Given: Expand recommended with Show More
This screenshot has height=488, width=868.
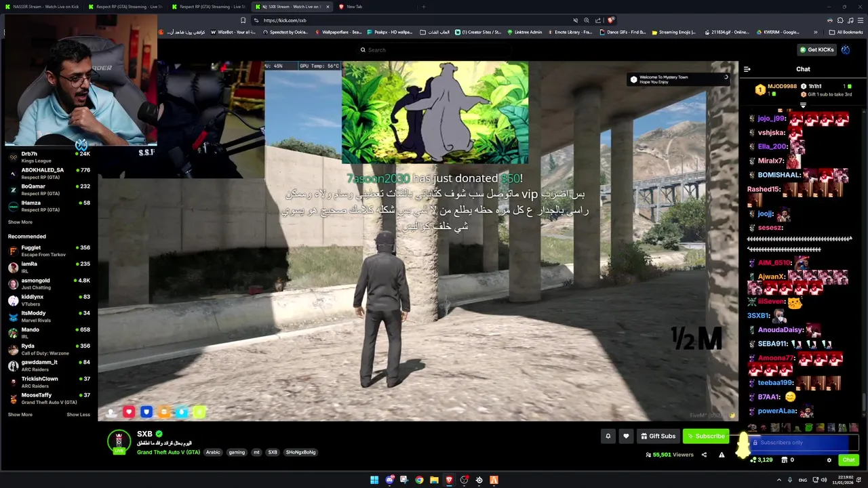Looking at the screenshot, I should 20,415.
